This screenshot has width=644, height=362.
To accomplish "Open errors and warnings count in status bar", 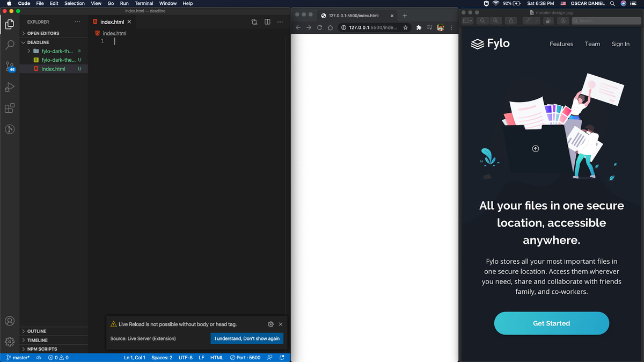I will click(x=58, y=358).
